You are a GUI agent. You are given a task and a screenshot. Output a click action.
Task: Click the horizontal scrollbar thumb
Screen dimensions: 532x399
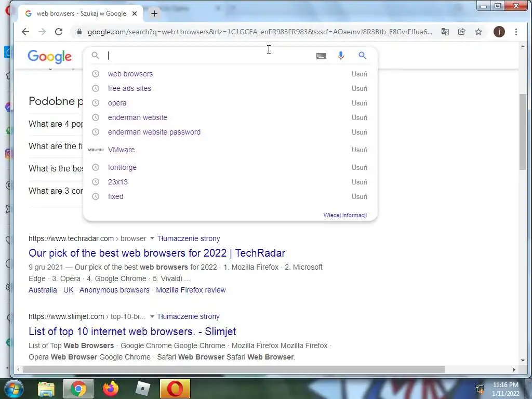[233, 369]
